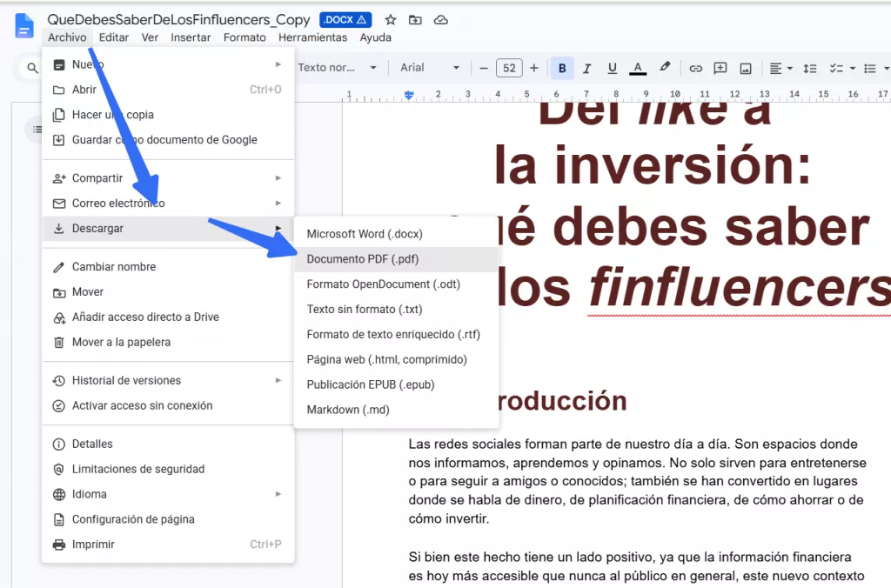
Task: Select Guardar como documento de Google
Action: click(168, 140)
